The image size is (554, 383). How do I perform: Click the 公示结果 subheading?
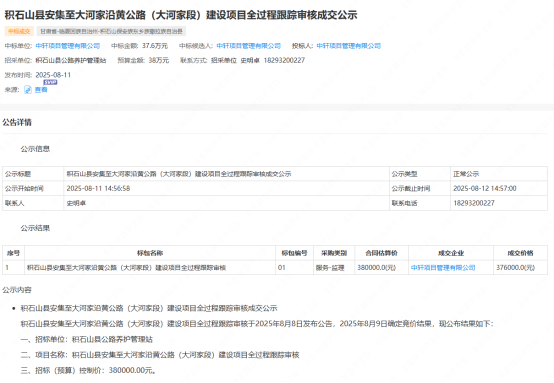(35, 228)
